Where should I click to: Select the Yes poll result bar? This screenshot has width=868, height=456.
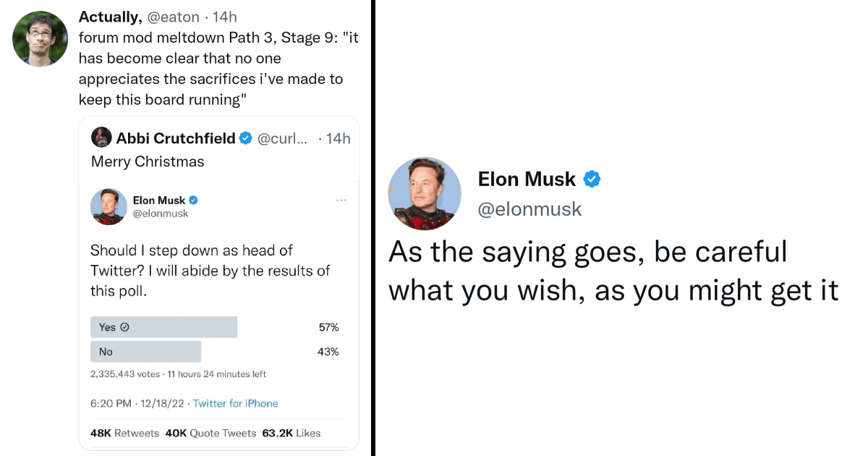163,326
